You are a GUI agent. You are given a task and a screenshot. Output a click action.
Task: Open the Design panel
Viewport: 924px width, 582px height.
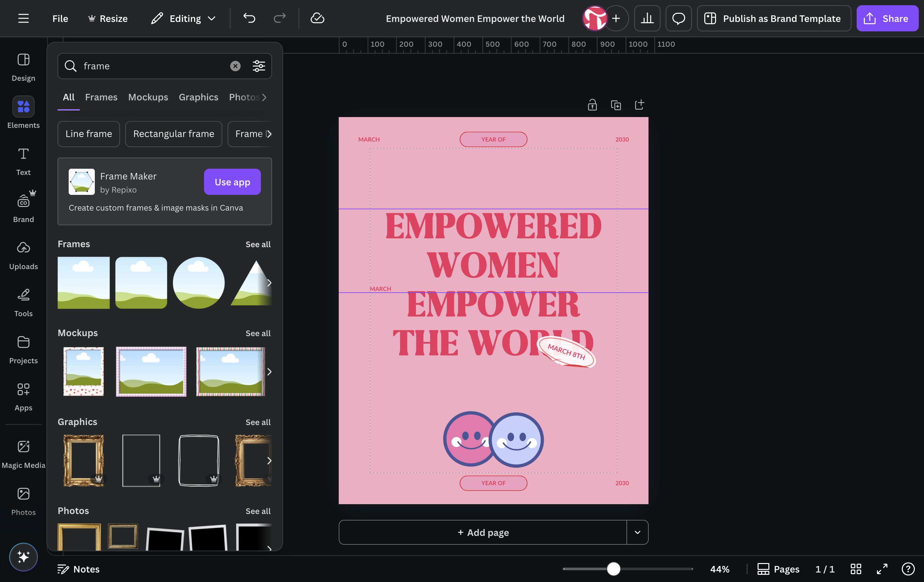(24, 67)
